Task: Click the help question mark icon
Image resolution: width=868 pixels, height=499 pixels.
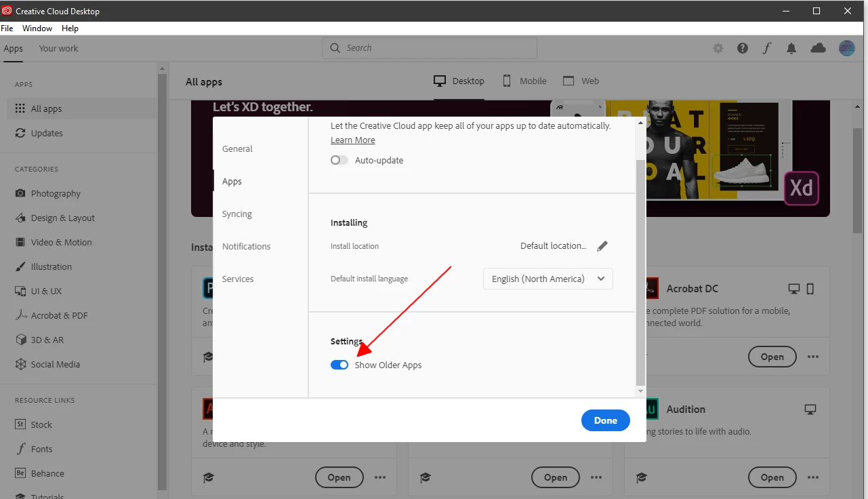Action: pos(743,48)
